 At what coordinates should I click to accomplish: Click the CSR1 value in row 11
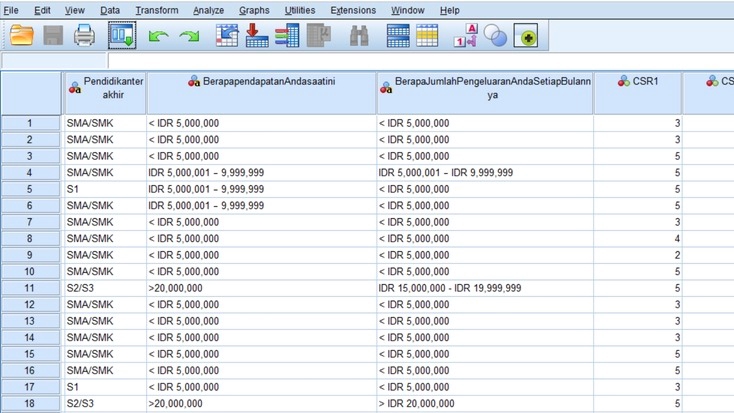tap(638, 288)
